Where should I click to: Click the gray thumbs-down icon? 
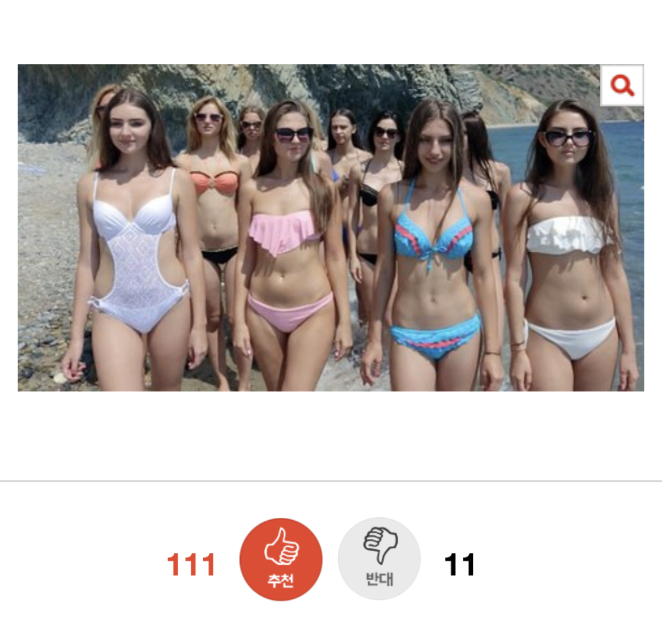[380, 545]
